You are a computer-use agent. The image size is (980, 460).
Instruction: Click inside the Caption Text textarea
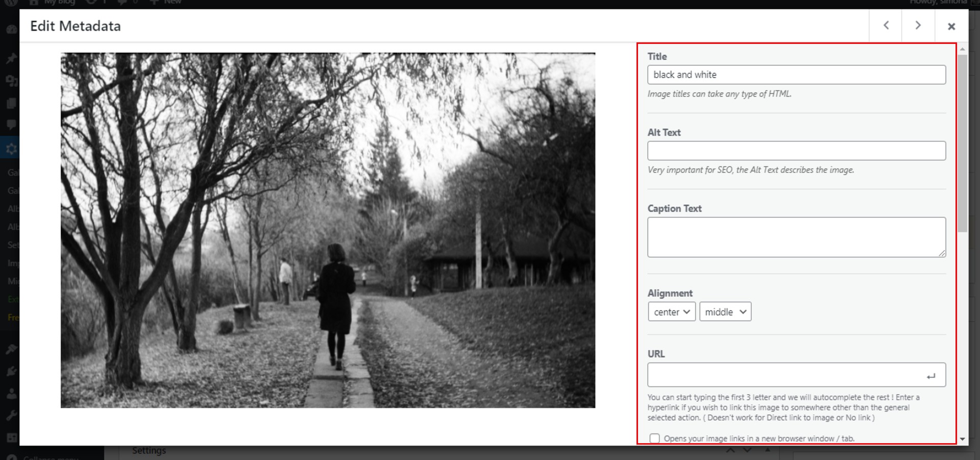coord(796,237)
